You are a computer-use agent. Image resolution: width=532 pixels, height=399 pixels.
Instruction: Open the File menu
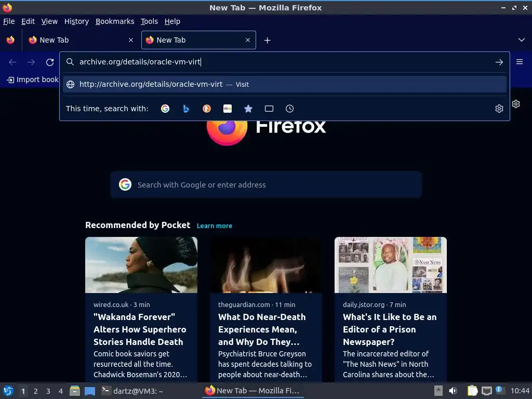point(9,21)
